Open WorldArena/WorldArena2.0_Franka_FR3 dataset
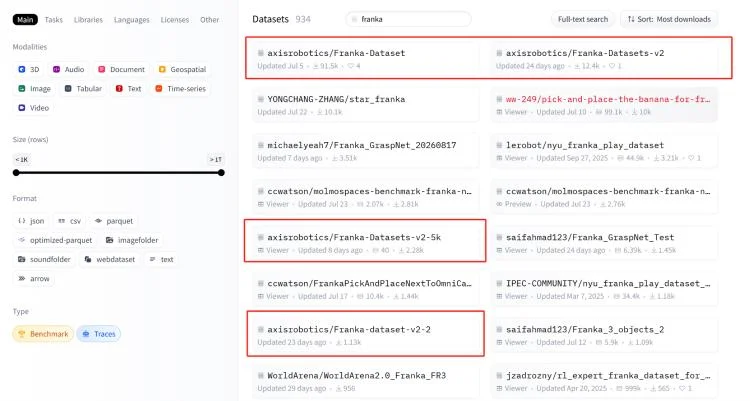Screen dimensions: 750x401 365,381
